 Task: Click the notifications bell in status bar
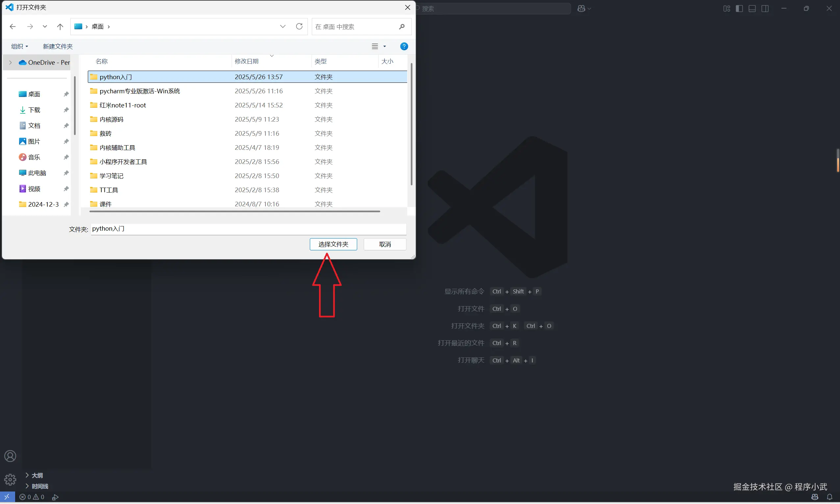tap(829, 497)
